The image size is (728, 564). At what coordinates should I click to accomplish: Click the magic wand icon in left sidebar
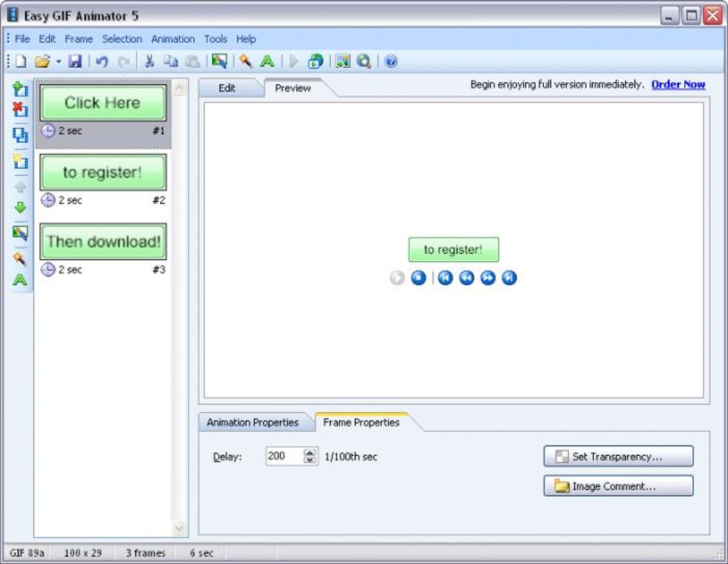(20, 258)
